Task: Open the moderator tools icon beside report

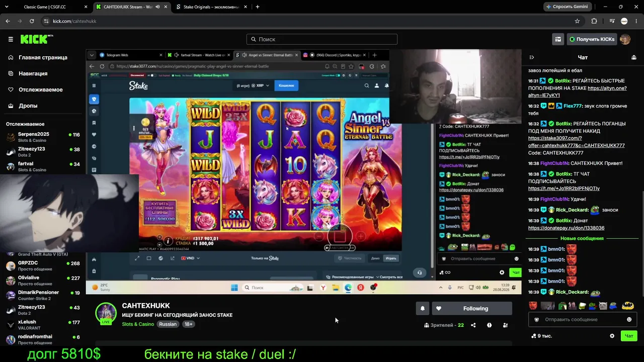Action: pos(505,325)
